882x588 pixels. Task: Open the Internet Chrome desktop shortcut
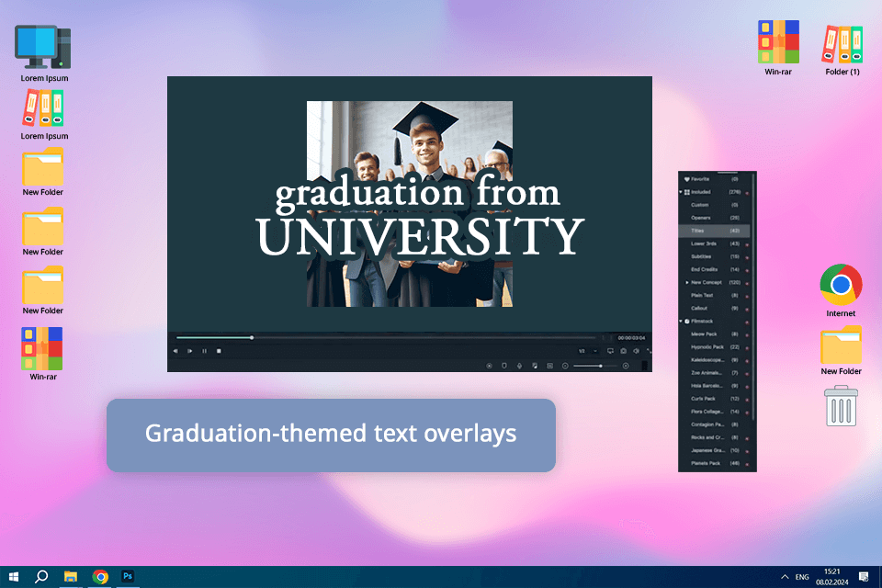pyautogui.click(x=841, y=289)
